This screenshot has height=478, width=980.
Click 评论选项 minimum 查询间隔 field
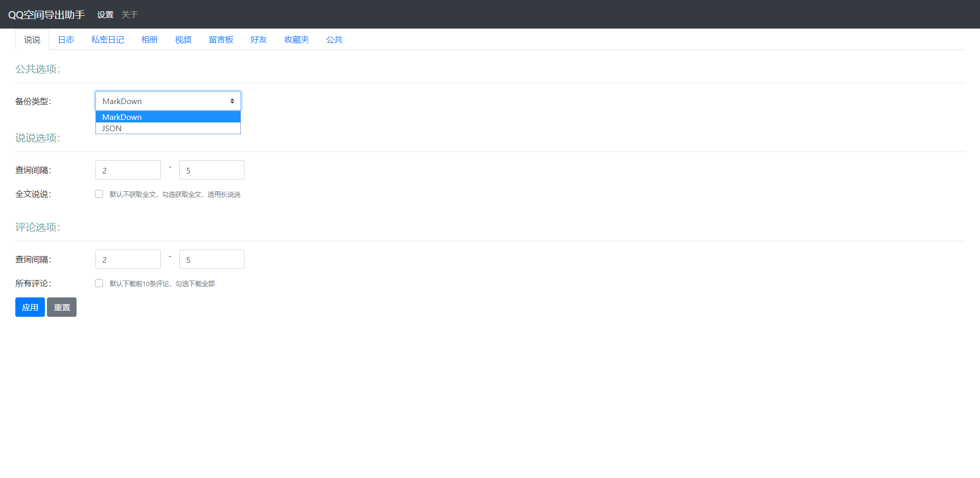point(128,259)
